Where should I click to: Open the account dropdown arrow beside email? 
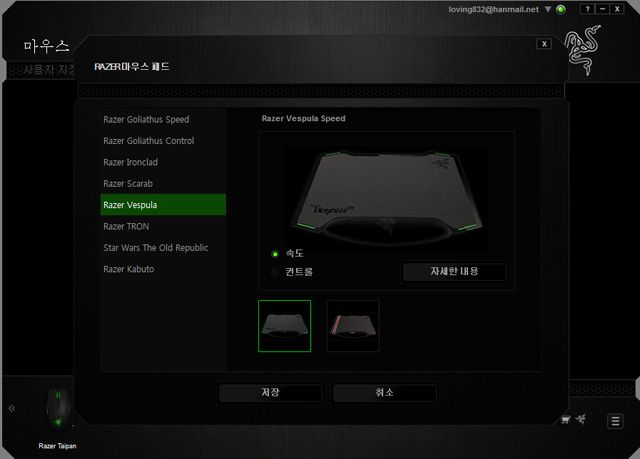[548, 9]
